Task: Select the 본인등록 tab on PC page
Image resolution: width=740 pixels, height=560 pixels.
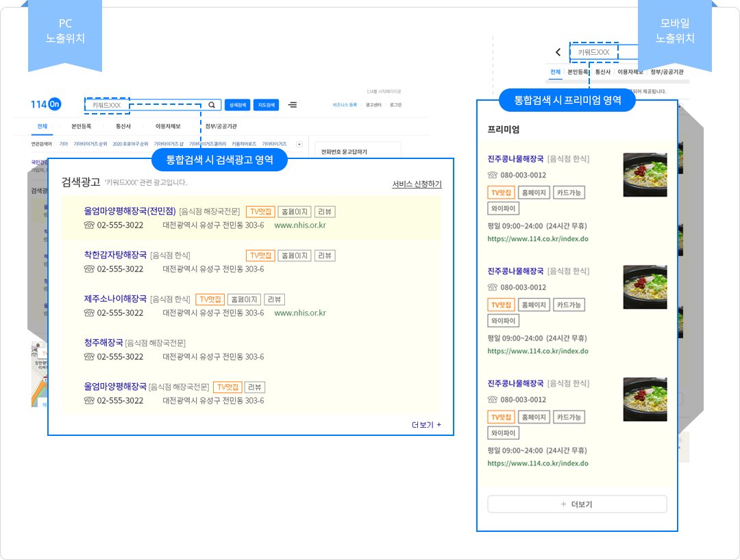Action: tap(81, 126)
